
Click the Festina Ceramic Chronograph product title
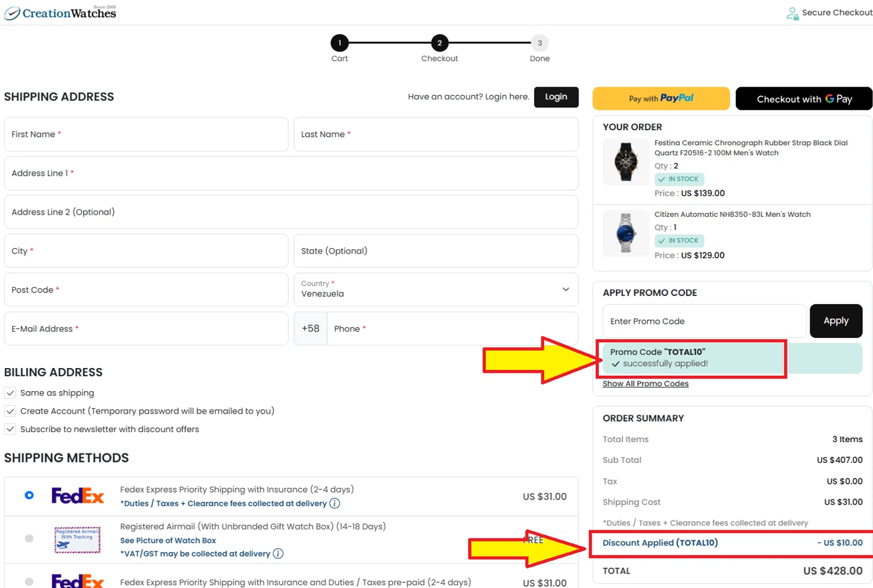coord(751,148)
